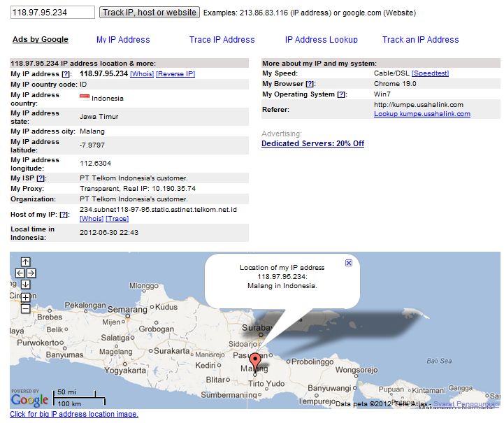504x423 pixels.
Task: Select latitude value -7.9797
Action: 92,145
